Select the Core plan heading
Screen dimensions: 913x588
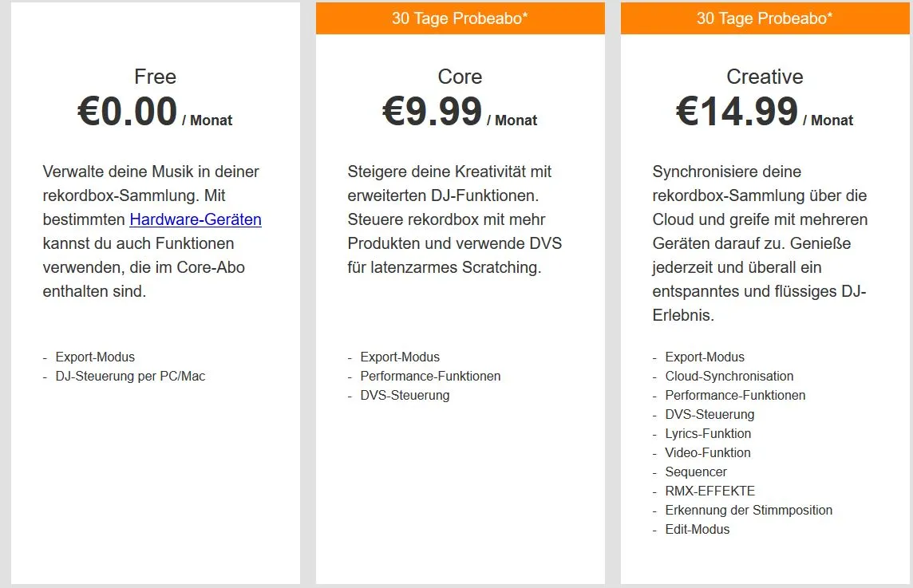click(460, 77)
